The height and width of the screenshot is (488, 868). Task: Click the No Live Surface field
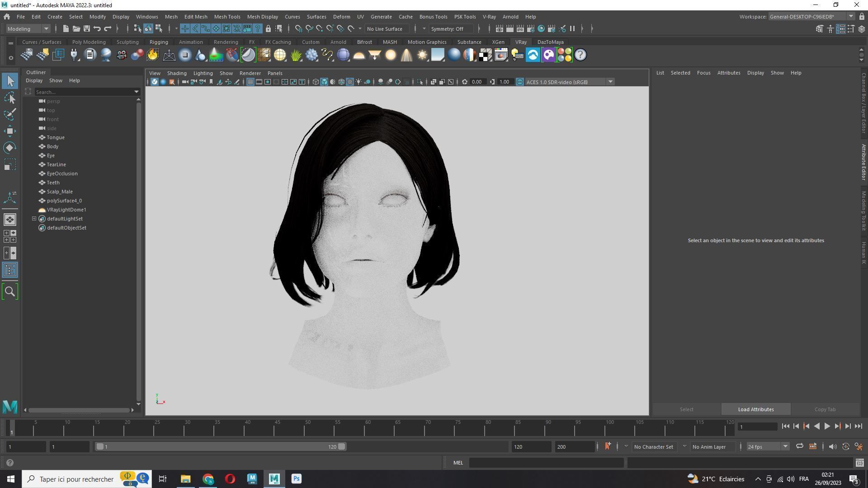(x=388, y=28)
